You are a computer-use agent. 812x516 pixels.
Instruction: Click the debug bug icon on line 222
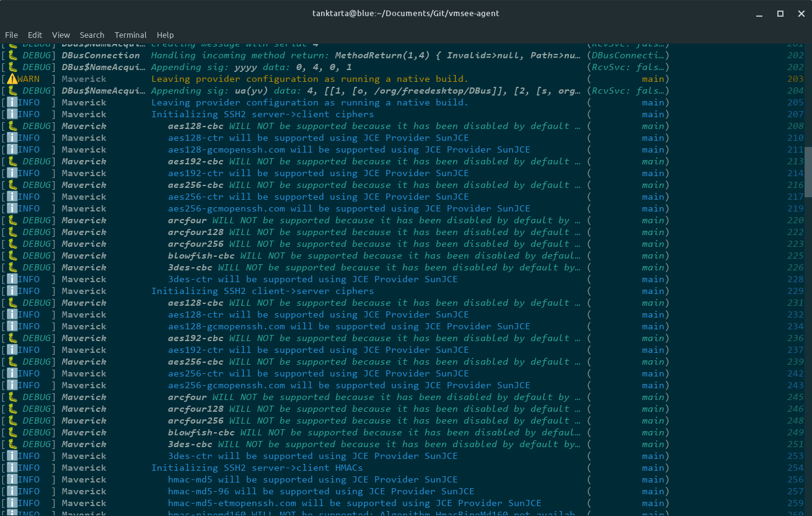point(12,232)
